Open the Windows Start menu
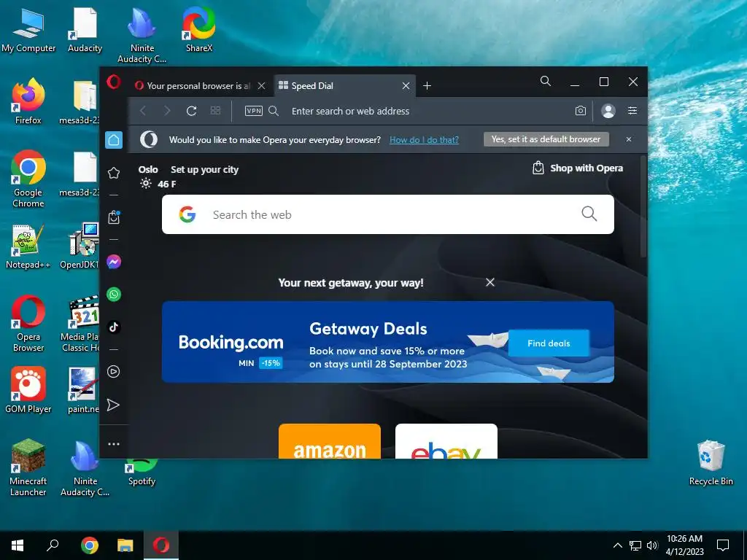The image size is (747, 560). [18, 545]
